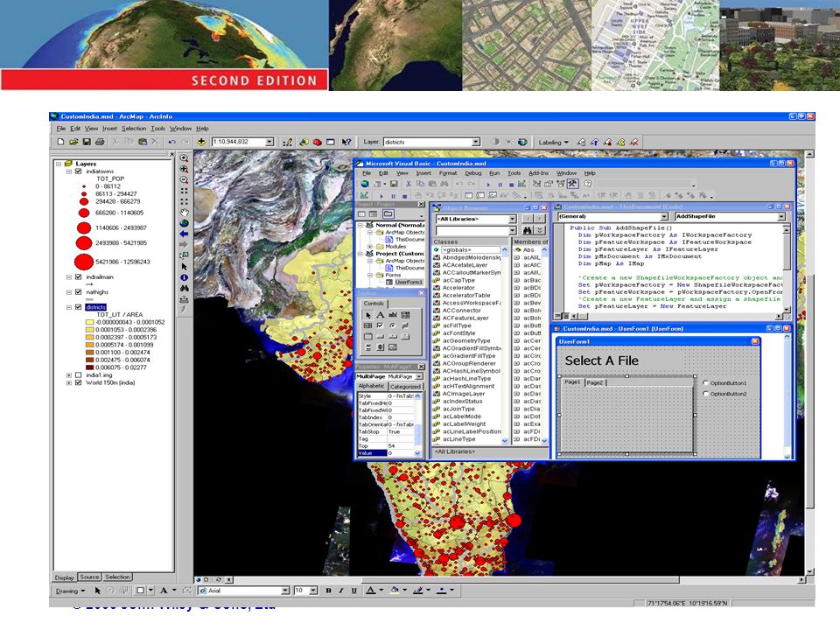Open the Layer districts dropdown
This screenshot has width=840, height=630.
(x=475, y=142)
